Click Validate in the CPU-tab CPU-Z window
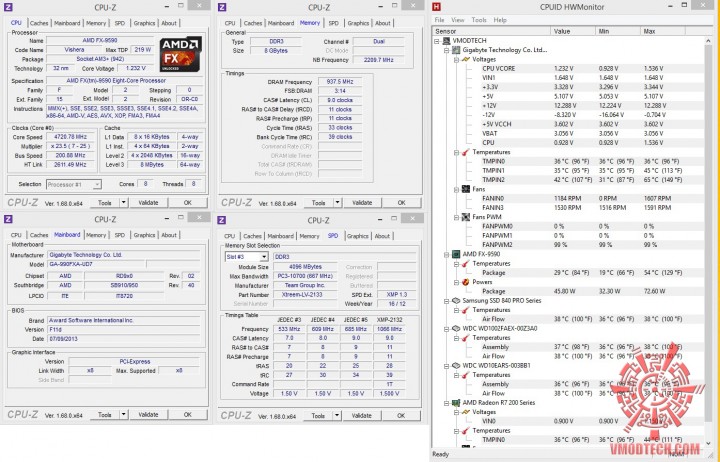 point(148,203)
